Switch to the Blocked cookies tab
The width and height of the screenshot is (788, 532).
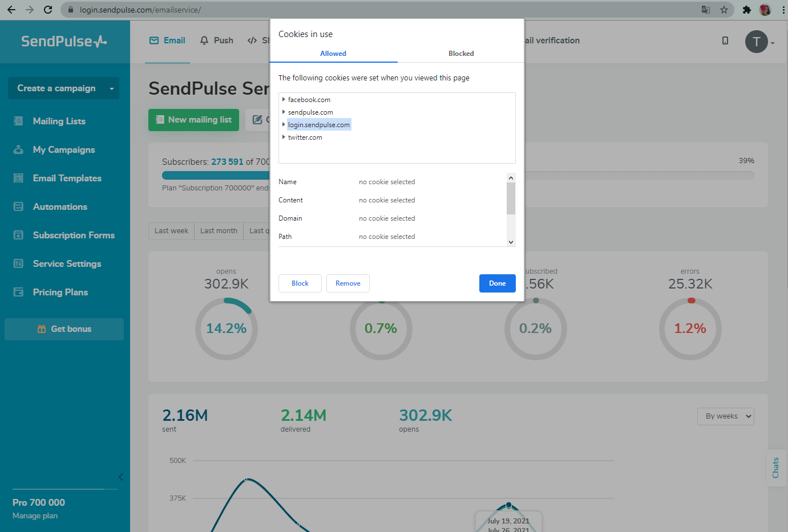(460, 54)
